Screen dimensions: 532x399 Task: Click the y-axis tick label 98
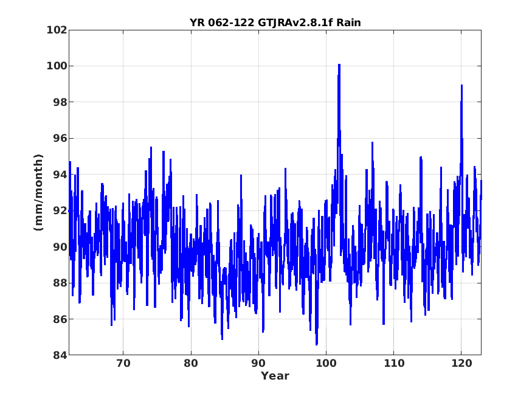point(60,102)
